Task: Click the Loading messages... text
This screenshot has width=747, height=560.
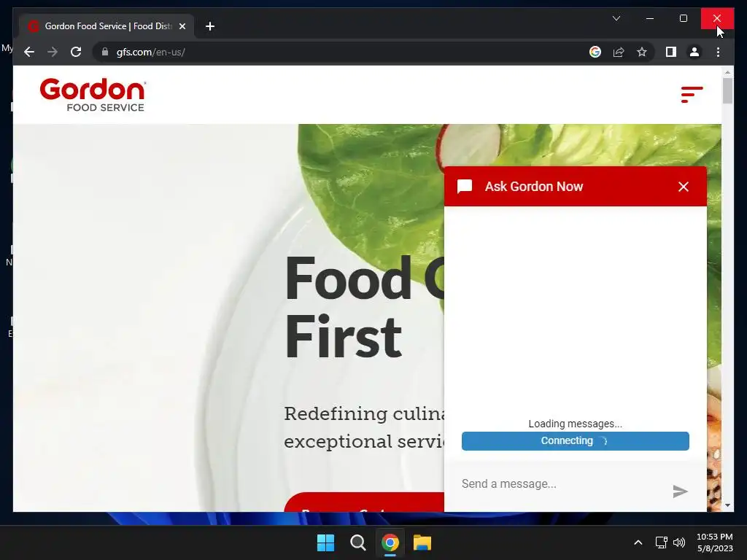Action: 575,424
